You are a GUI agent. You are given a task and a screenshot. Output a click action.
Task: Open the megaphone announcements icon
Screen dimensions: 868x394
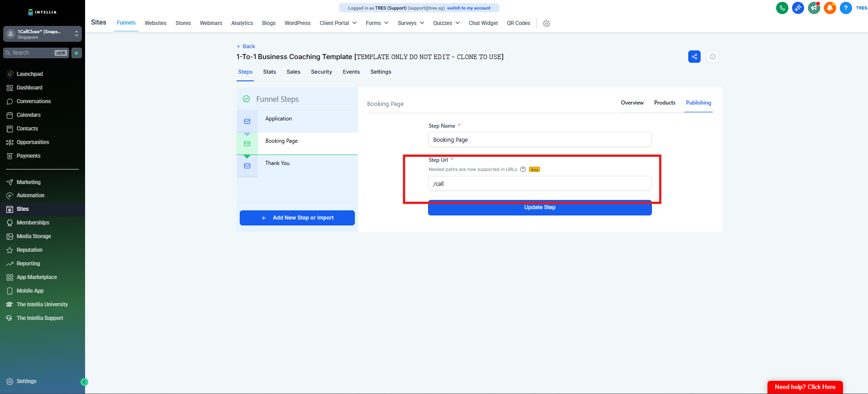[x=814, y=8]
